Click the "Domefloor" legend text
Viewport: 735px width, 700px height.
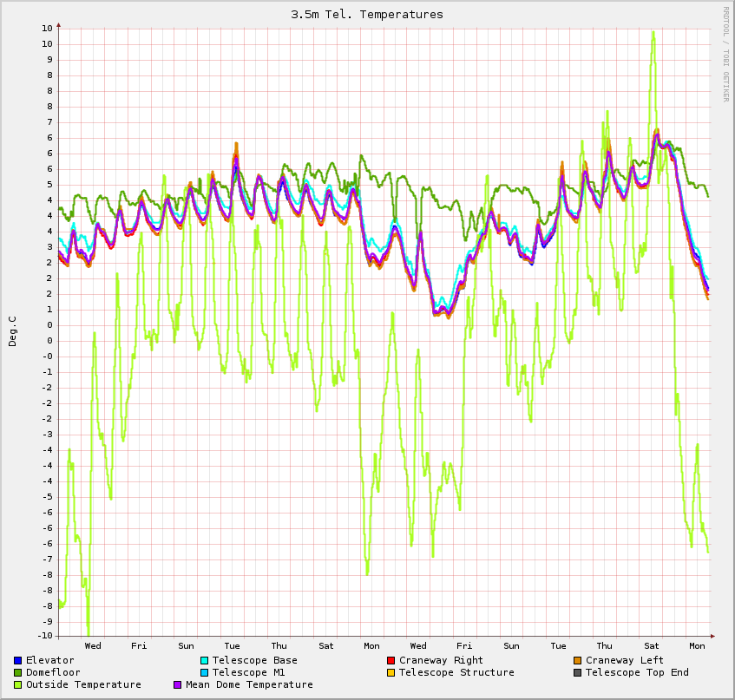click(x=53, y=672)
